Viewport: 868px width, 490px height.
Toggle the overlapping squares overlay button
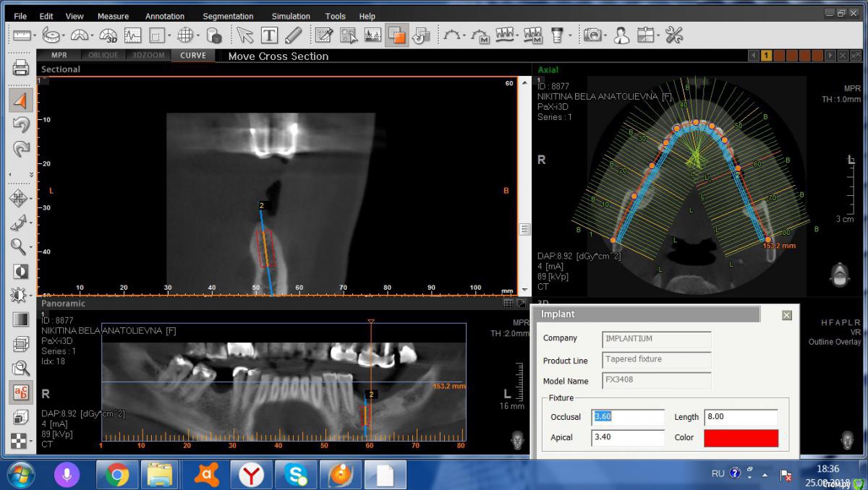[x=396, y=35]
